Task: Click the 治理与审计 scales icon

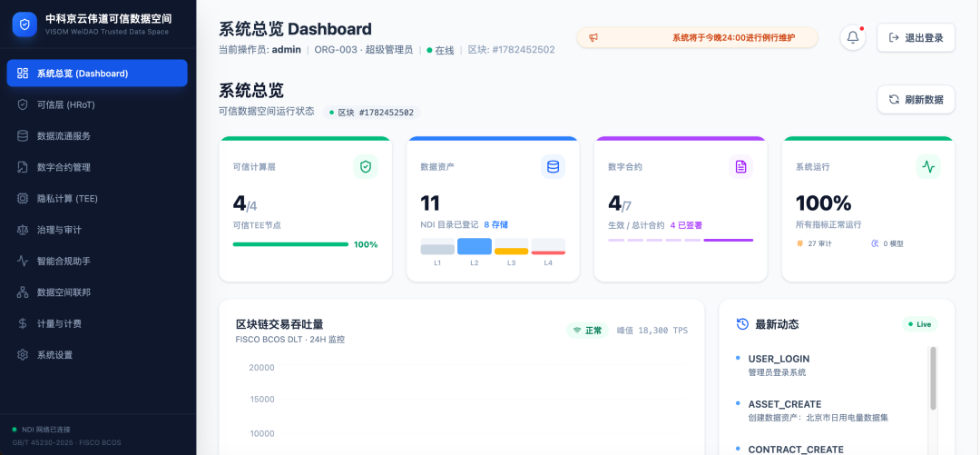Action: (23, 230)
